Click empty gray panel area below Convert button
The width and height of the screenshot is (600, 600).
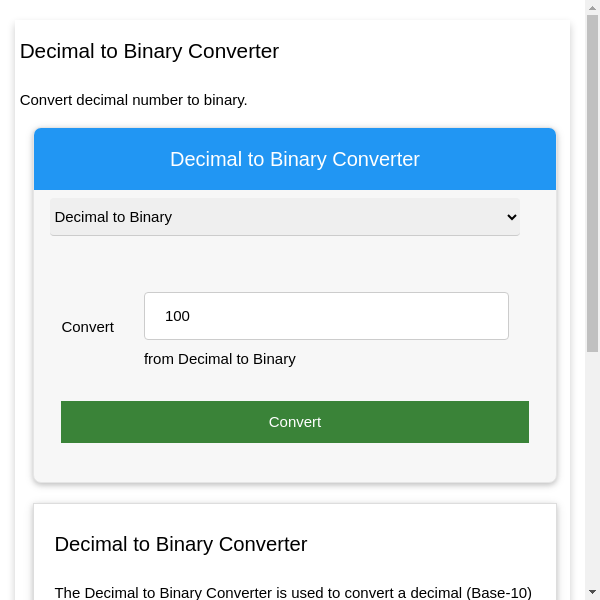click(x=294, y=462)
